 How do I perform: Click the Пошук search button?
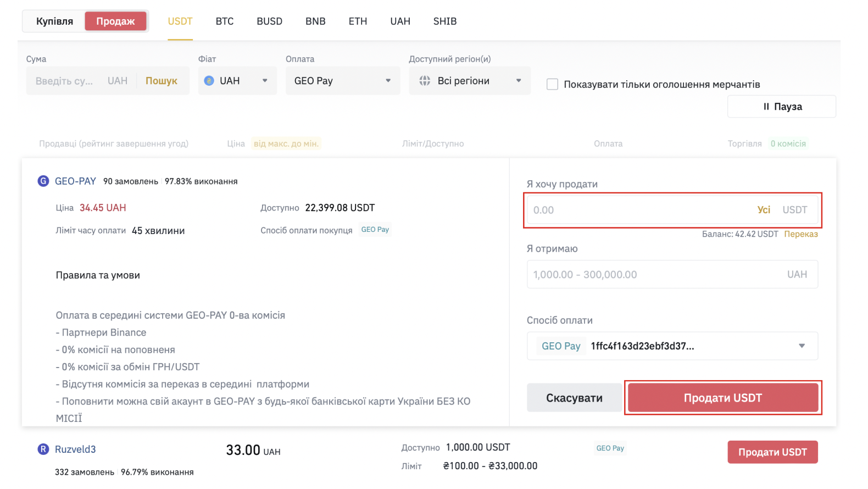[161, 81]
